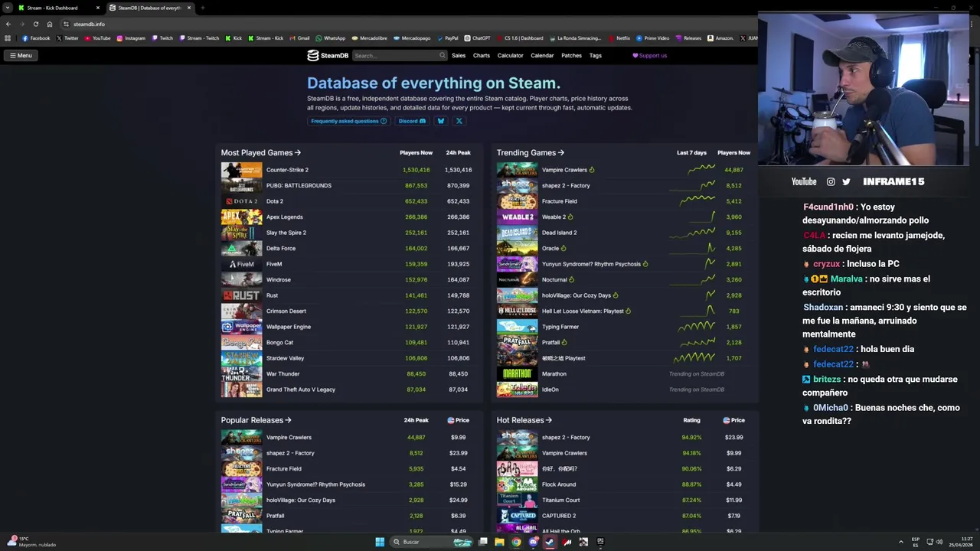This screenshot has height=551, width=980.
Task: Open the WhatsApp bookmark
Action: point(331,38)
